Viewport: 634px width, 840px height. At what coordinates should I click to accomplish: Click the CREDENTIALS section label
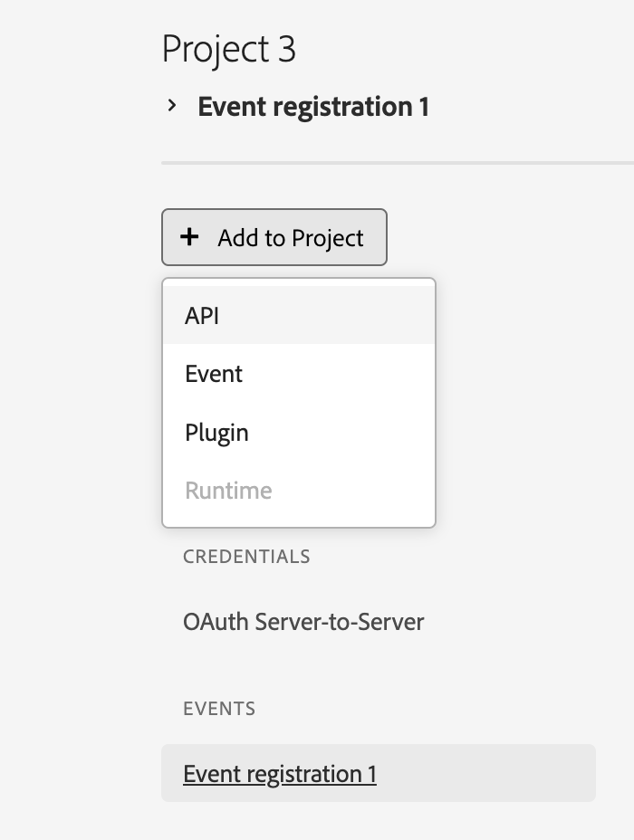point(246,557)
